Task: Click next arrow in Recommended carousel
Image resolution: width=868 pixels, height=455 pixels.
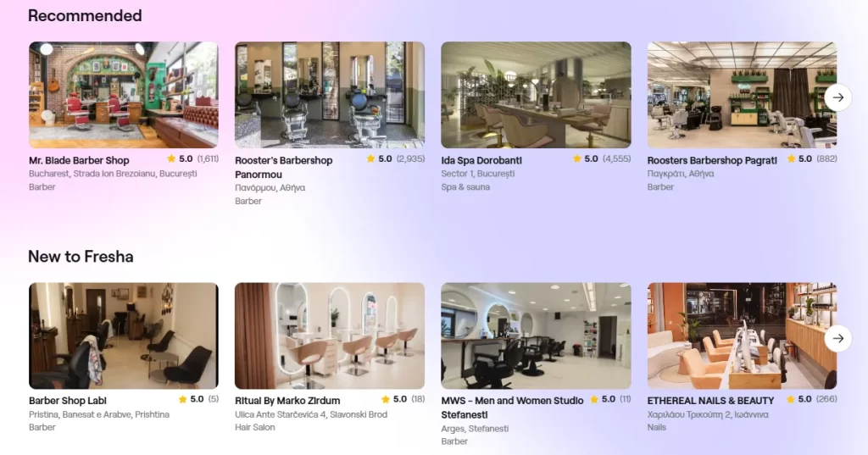Action: 838,97
